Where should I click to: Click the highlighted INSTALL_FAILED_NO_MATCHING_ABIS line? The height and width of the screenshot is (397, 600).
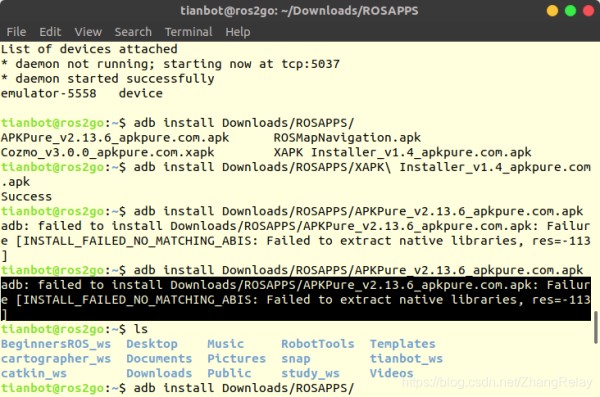pos(296,300)
